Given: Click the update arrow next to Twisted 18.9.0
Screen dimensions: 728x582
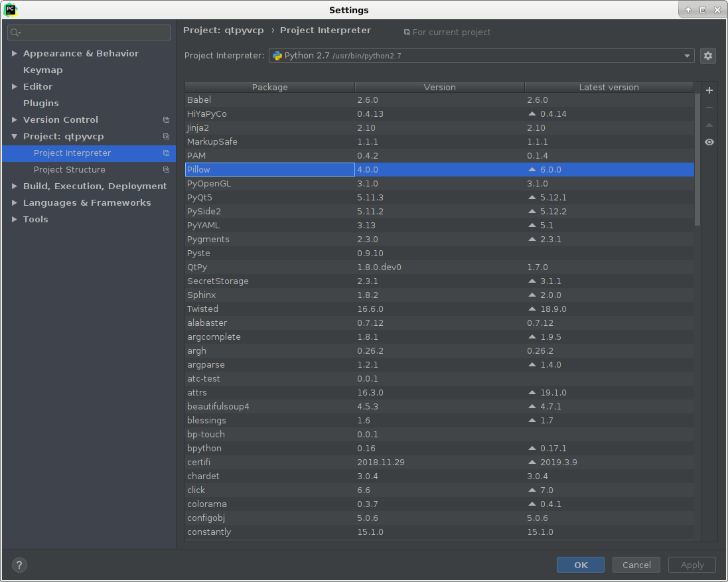Looking at the screenshot, I should point(532,309).
